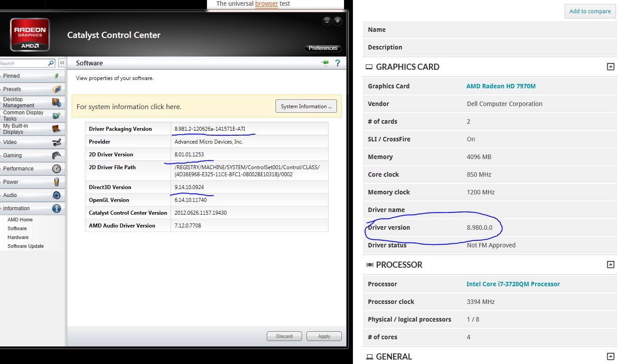The height and width of the screenshot is (364, 620).
Task: Click the Radeon Graphics AMD logo
Action: 30,34
